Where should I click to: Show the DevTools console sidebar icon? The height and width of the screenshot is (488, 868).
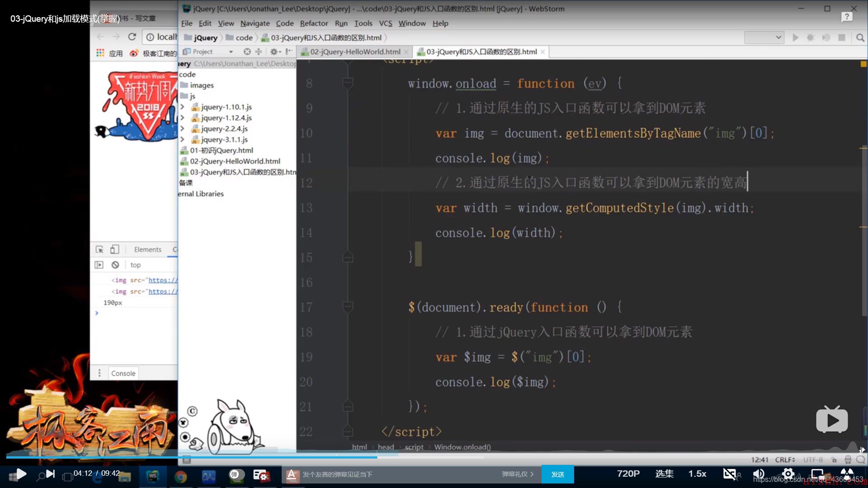99,265
